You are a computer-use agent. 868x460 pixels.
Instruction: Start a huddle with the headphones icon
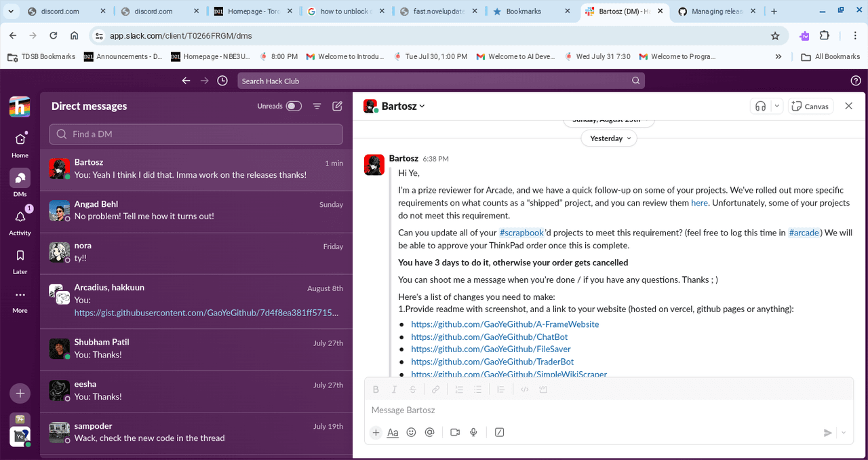pos(760,106)
